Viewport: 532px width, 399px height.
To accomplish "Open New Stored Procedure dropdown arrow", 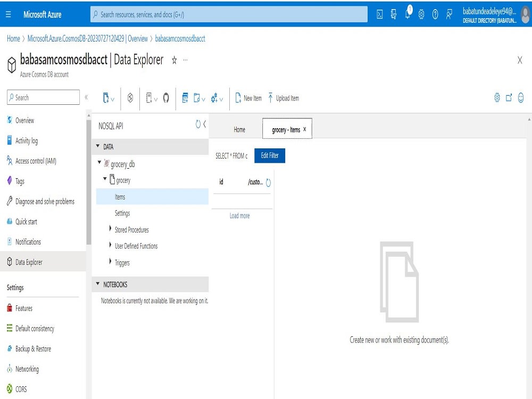I will point(221,99).
